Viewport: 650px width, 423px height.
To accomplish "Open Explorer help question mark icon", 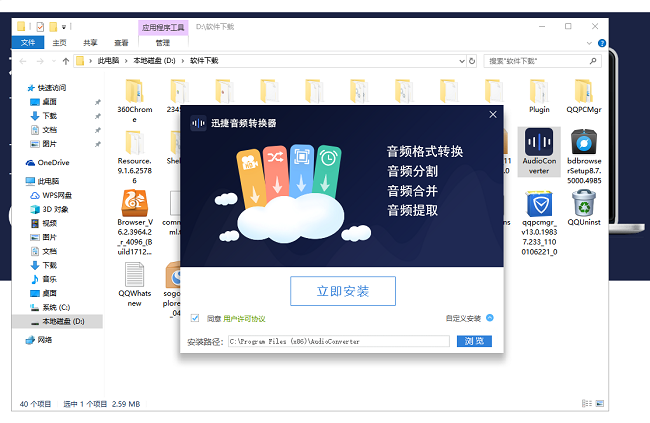I will (602, 43).
